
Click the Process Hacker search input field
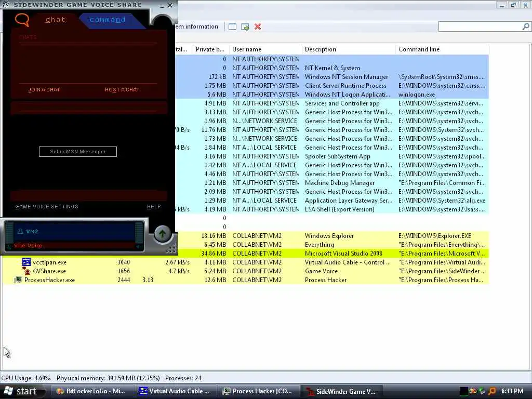(480, 26)
